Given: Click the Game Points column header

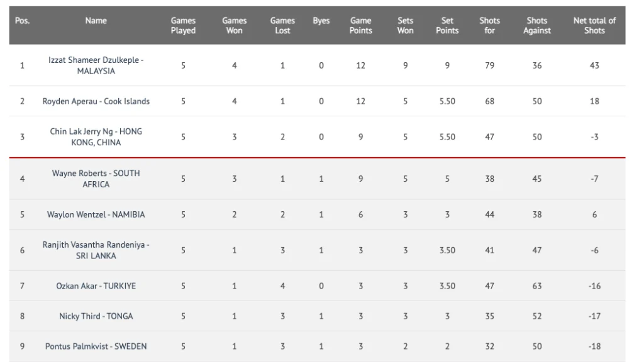Looking at the screenshot, I should click(360, 26).
